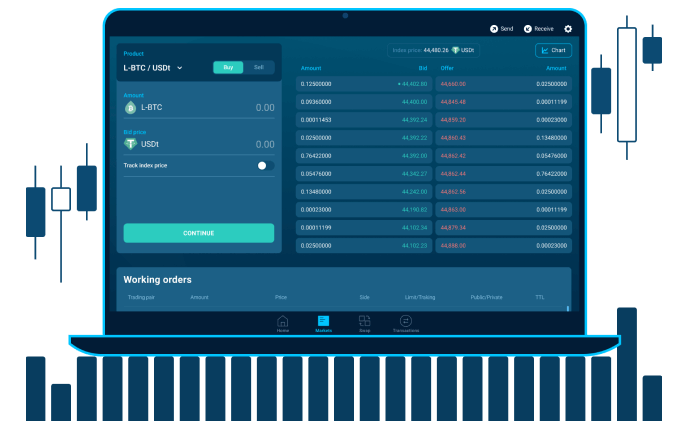Viewport: 686px width, 421px height.
Task: Select offer price 44,862.42
Action: tap(453, 156)
